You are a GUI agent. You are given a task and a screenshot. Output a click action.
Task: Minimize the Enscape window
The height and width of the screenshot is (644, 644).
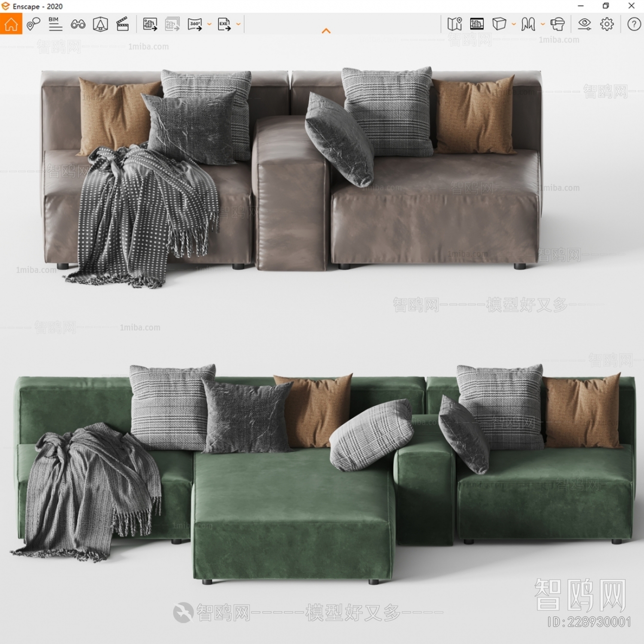tap(580, 6)
